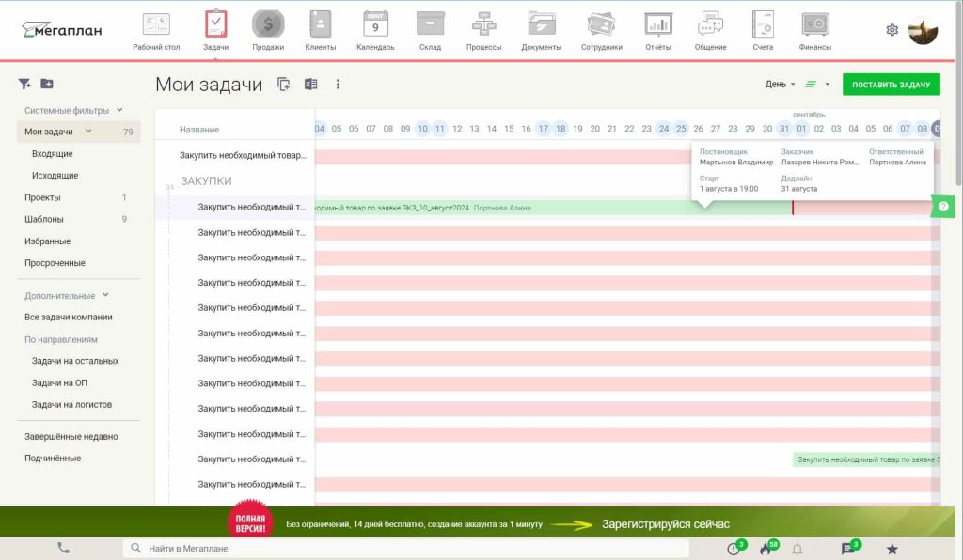The height and width of the screenshot is (560, 963).
Task: Collapse the Системные фильтры section
Action: click(119, 110)
